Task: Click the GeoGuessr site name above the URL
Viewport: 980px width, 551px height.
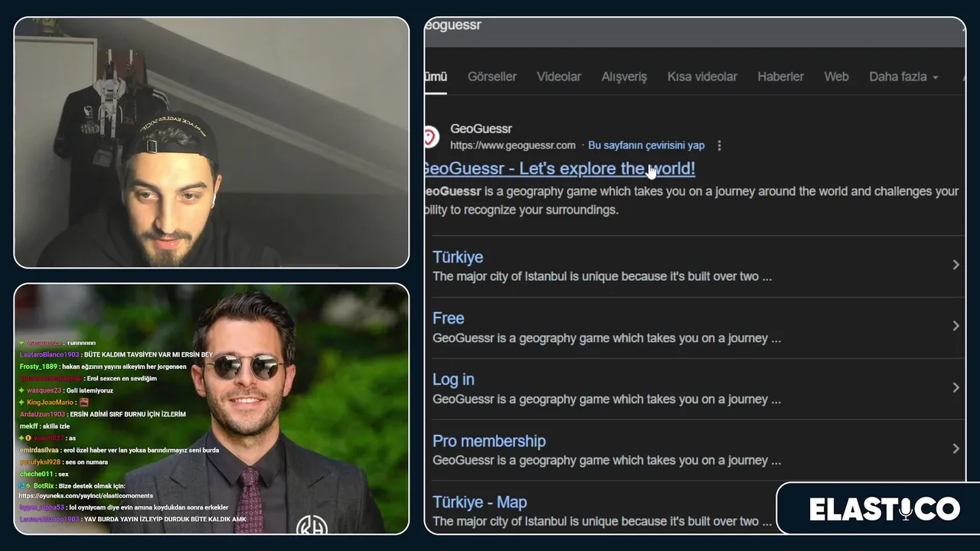Action: [x=481, y=129]
